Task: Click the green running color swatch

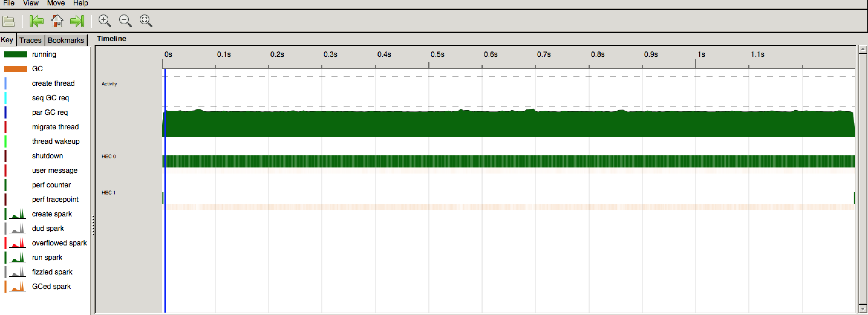Action: tap(15, 54)
